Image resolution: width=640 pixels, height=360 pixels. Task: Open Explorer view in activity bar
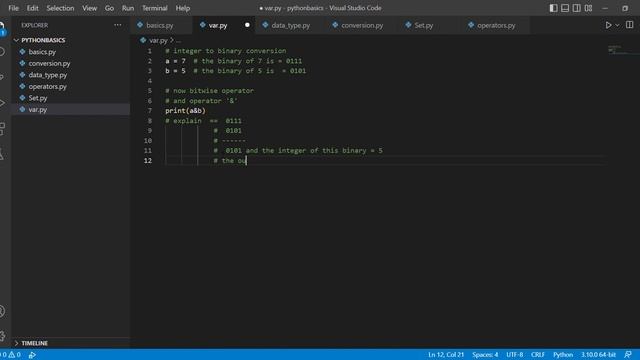(x=2, y=28)
